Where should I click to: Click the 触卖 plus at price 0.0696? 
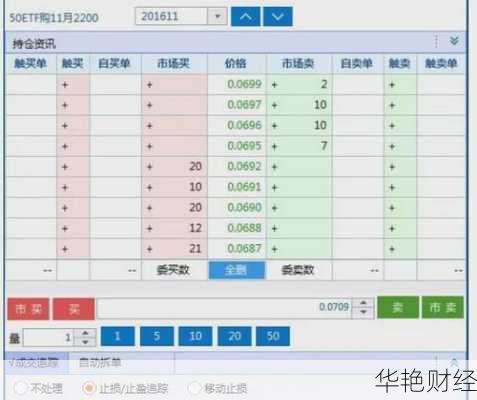pyautogui.click(x=392, y=126)
